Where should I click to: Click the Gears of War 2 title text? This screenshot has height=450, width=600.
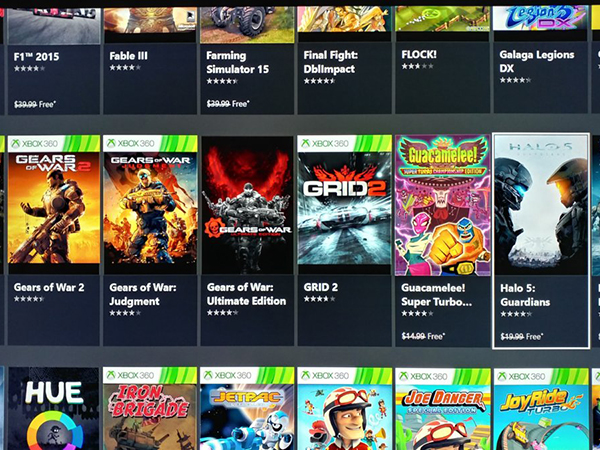pos(49,287)
